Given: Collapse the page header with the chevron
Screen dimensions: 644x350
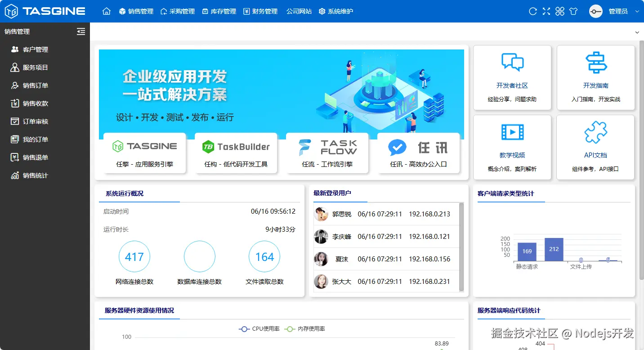Looking at the screenshot, I should 637,32.
